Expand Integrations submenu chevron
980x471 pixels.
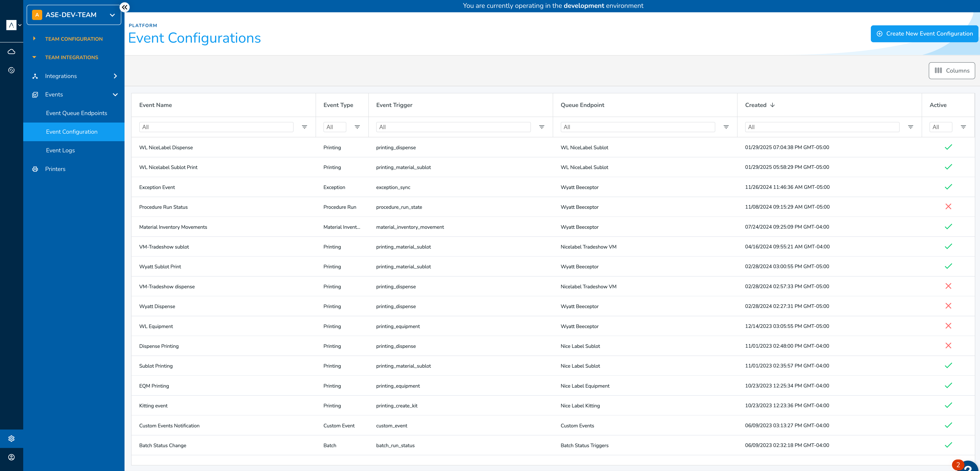pyautogui.click(x=115, y=76)
